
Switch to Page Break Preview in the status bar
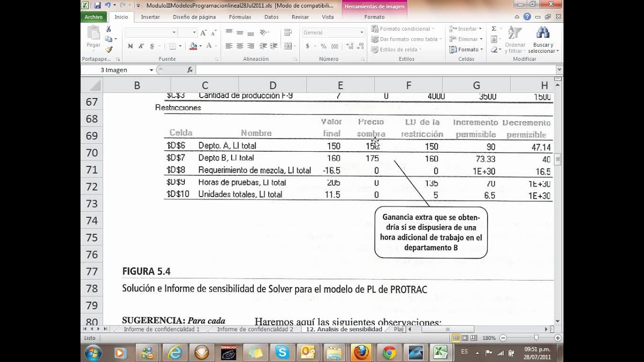tap(475, 338)
